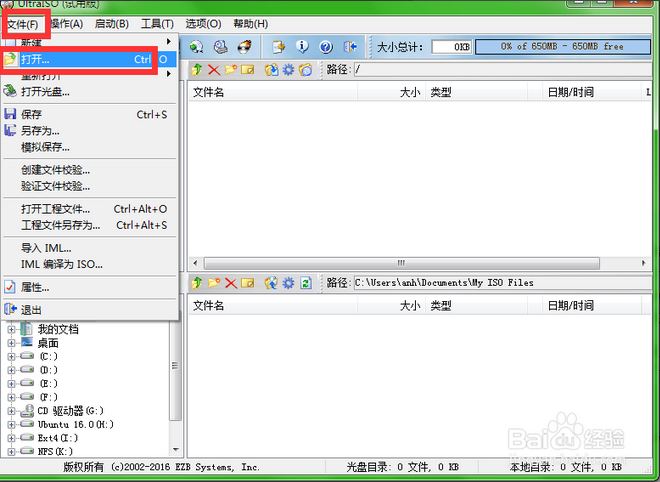Image resolution: width=660 pixels, height=482 pixels.
Task: Click status text 光盘目录: 0 文件, 0 KB
Action: coord(402,467)
